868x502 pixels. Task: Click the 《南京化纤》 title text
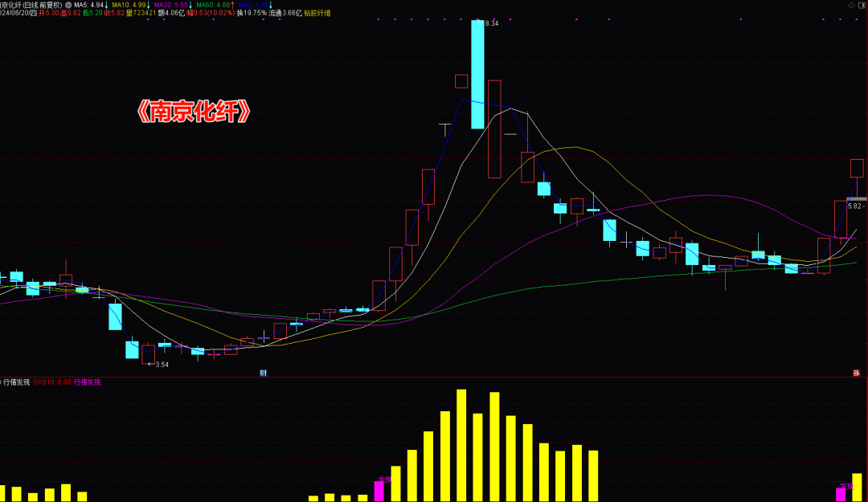point(193,112)
